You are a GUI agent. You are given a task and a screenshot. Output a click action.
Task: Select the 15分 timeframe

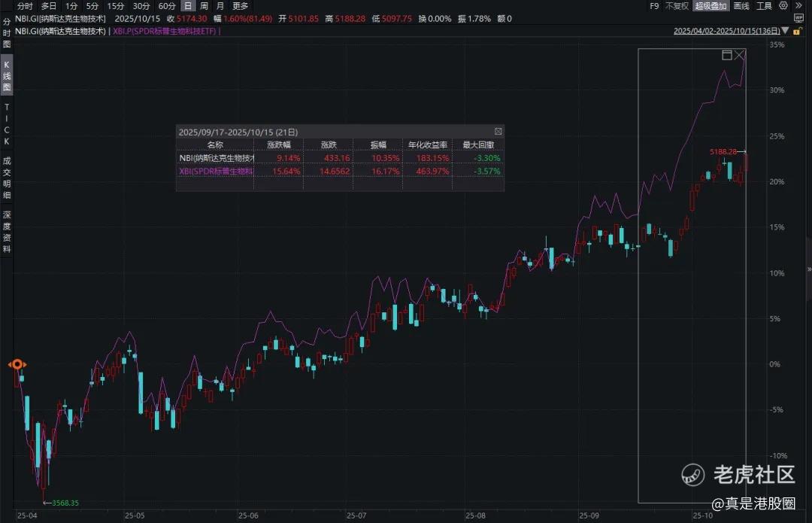point(116,6)
